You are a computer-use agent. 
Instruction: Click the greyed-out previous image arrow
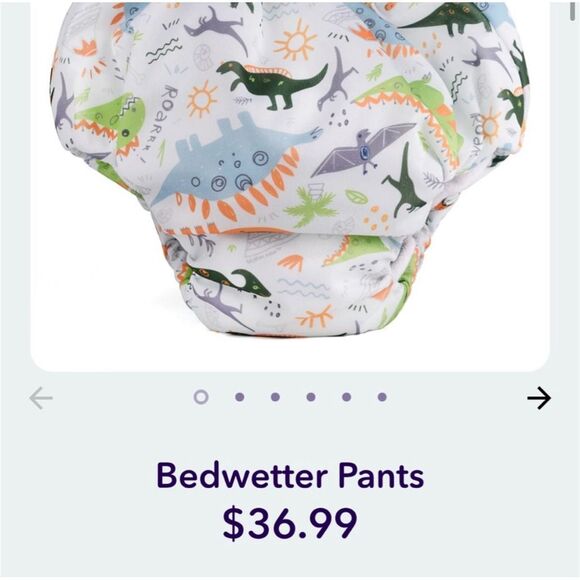tap(41, 398)
